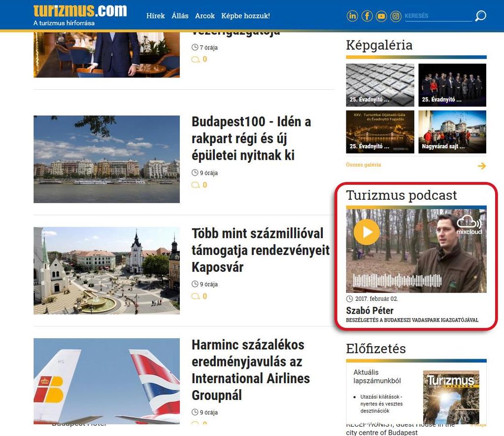
Task: Click the Mixcloud logo on podcast
Action: [x=470, y=224]
